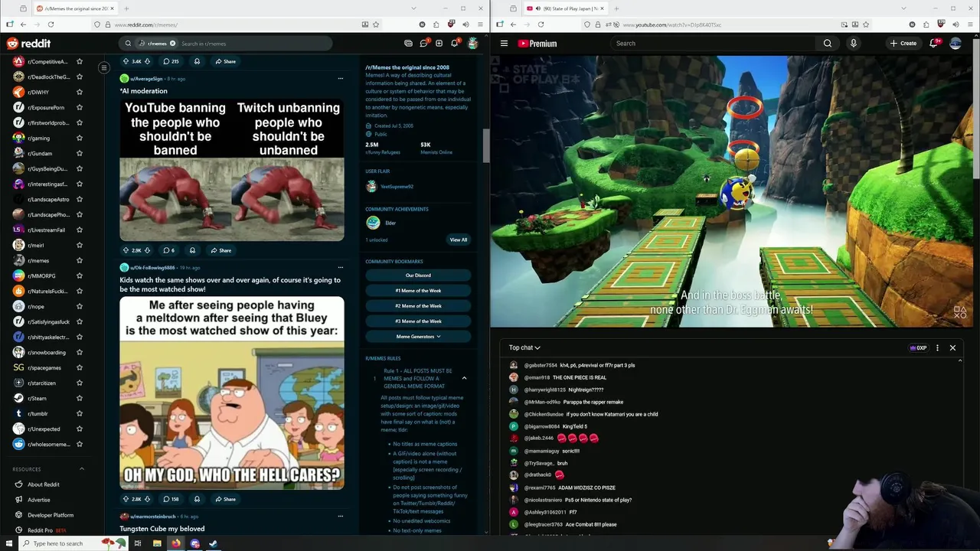Toggle favorite star for r/nope
The height and width of the screenshot is (551, 980).
(x=80, y=306)
